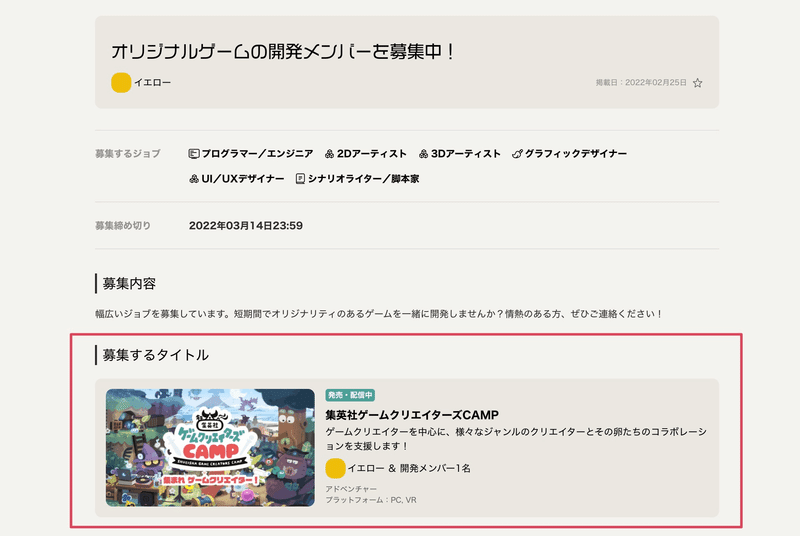Click the プログラマー/エンジニア job label
The width and height of the screenshot is (800, 536).
coord(257,154)
